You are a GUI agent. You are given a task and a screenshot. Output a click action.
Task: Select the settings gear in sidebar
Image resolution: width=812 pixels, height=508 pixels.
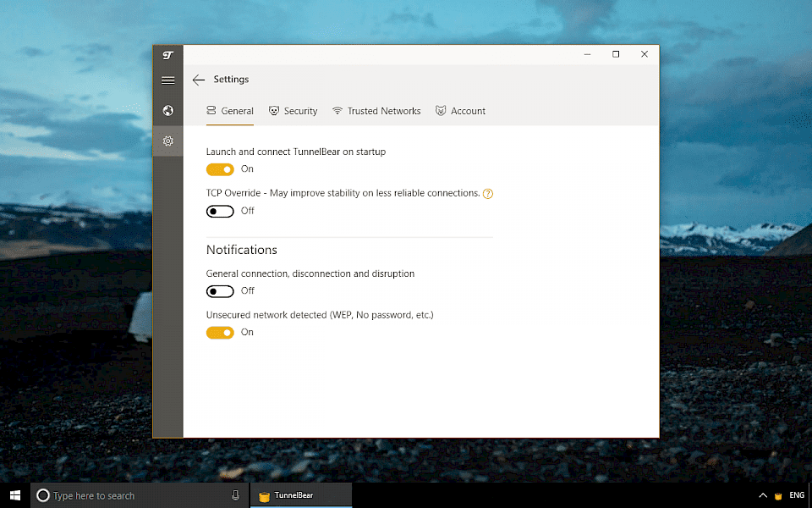point(167,141)
